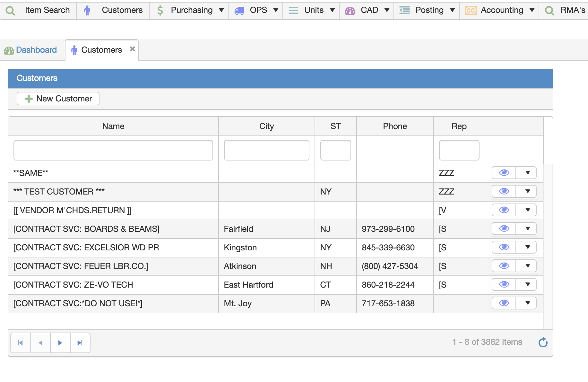Screen dimensions: 588x382
Task: Open the Item Search menu item
Action: (39, 10)
